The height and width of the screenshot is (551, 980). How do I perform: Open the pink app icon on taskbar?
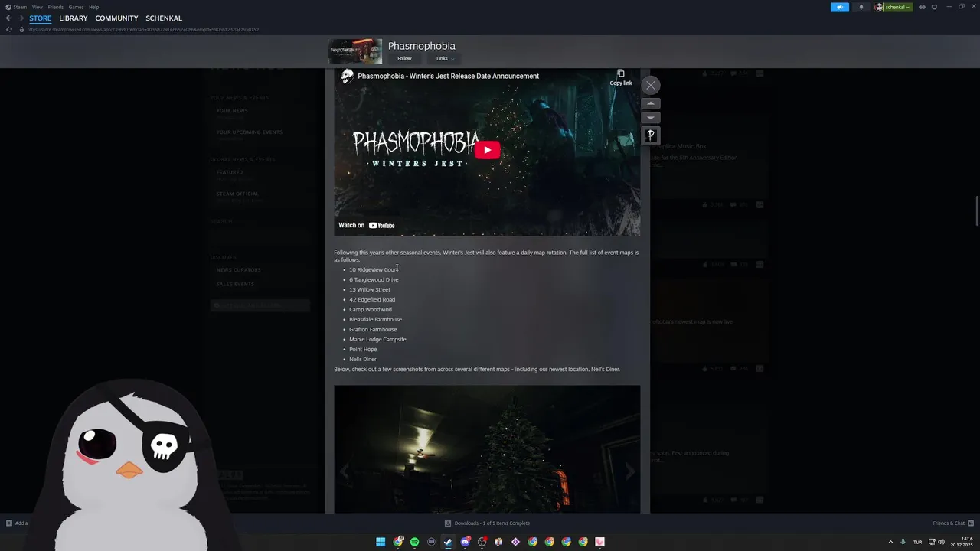[x=599, y=542]
